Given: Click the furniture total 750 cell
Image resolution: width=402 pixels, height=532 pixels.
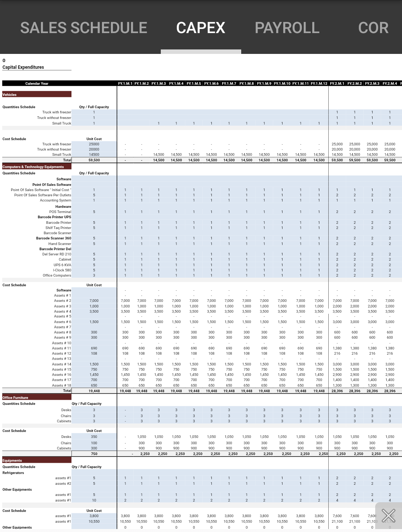Looking at the screenshot, I should (x=94, y=454).
